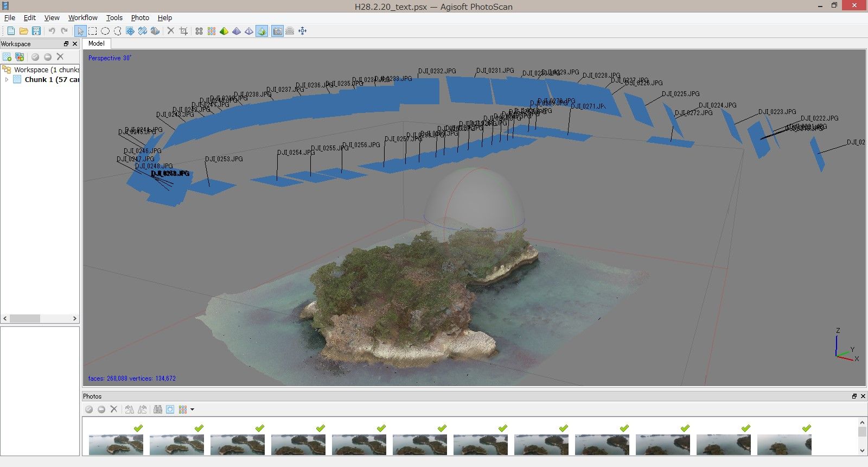Select the Workspace root tree item
The width and height of the screenshot is (868, 467).
(x=47, y=70)
